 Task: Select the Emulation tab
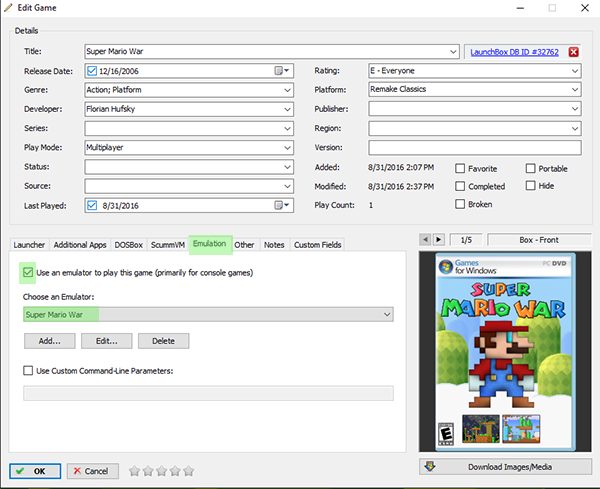(209, 244)
